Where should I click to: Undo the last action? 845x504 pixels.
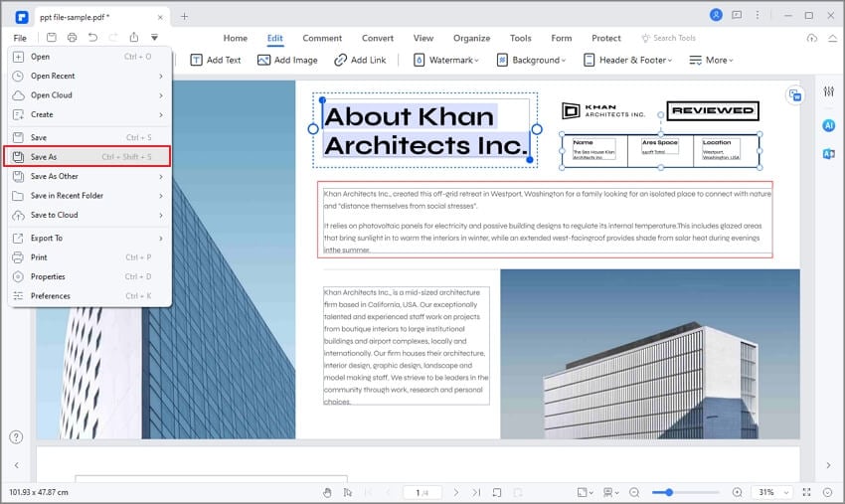(92, 37)
